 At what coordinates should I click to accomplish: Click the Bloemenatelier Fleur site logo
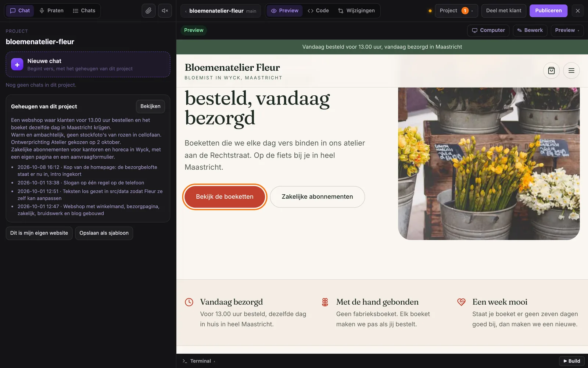point(233,71)
